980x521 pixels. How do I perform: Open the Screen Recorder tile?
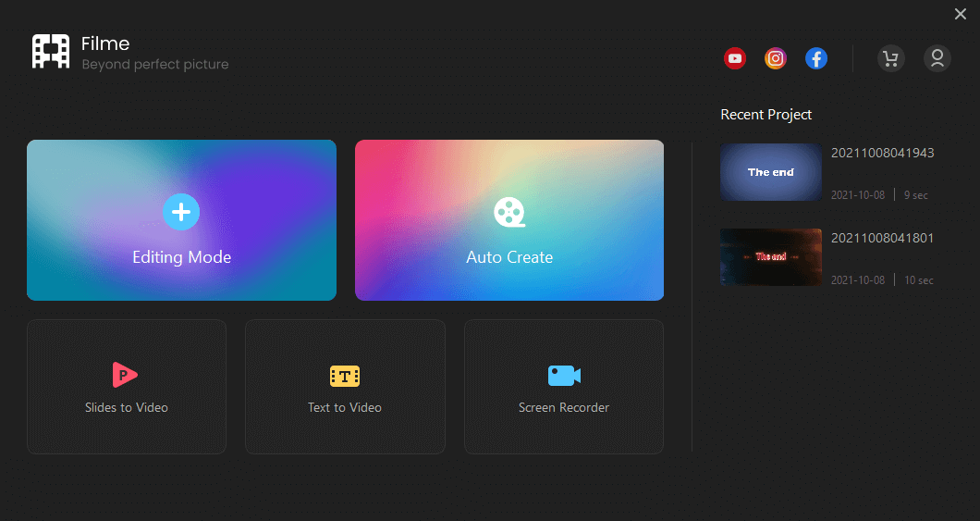(564, 387)
